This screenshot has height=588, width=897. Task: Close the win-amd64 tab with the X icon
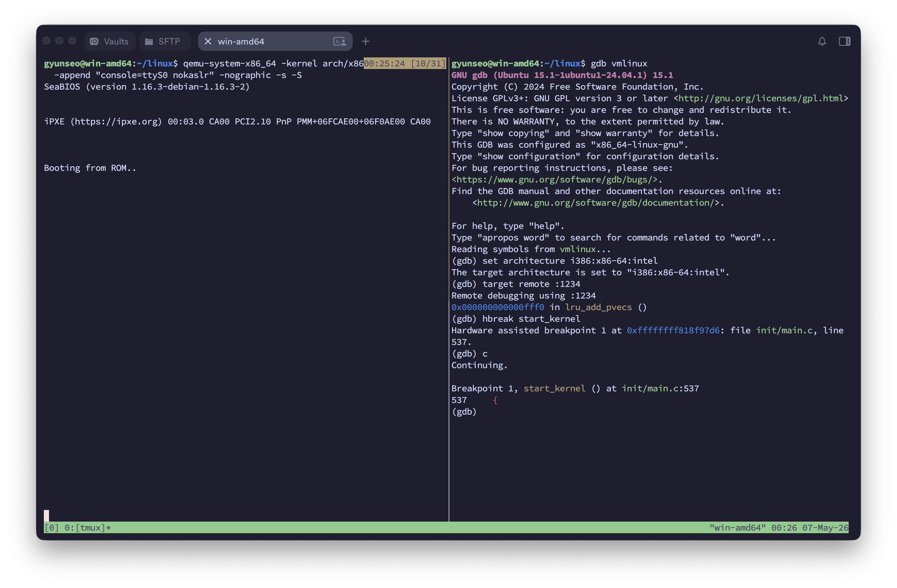click(208, 42)
